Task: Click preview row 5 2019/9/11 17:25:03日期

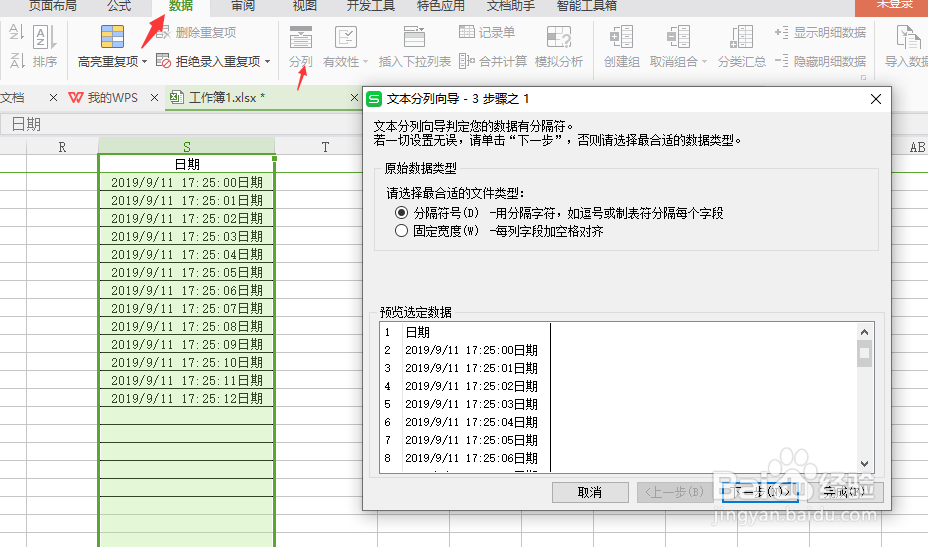Action: tap(471, 404)
